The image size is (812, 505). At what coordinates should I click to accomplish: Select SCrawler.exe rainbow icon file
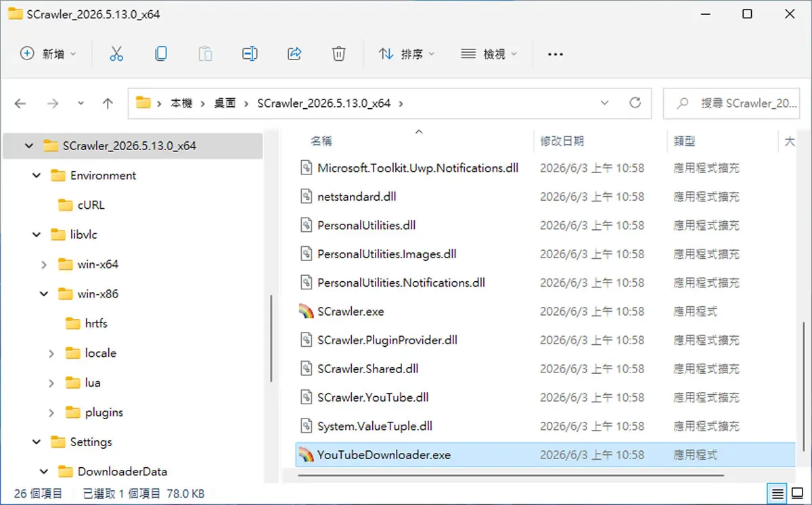[x=307, y=312]
